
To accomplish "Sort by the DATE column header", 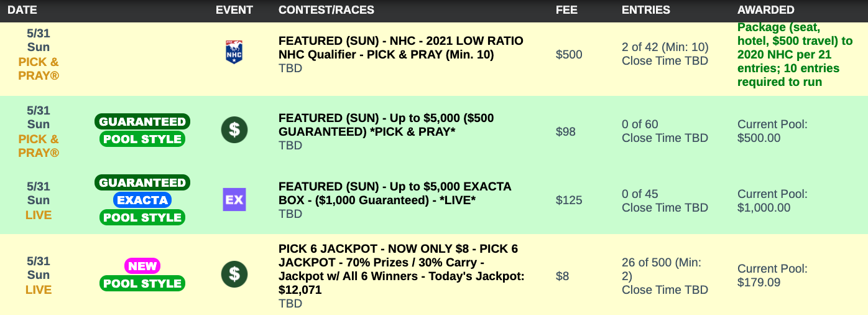I will click(x=22, y=10).
